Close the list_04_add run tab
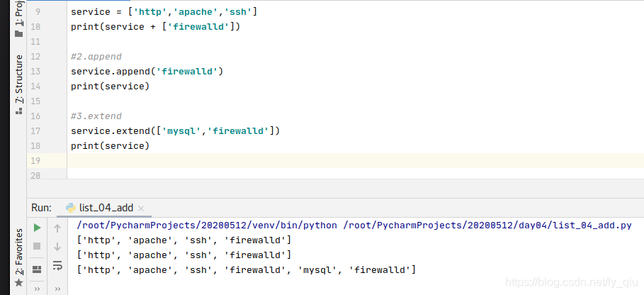Screen dimensions: 644x295 [x=141, y=208]
